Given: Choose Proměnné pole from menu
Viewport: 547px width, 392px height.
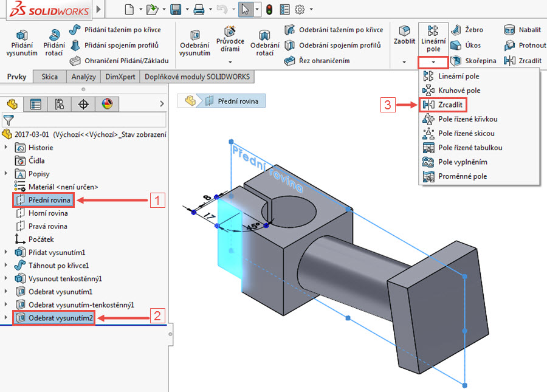Looking at the screenshot, I should point(479,176).
